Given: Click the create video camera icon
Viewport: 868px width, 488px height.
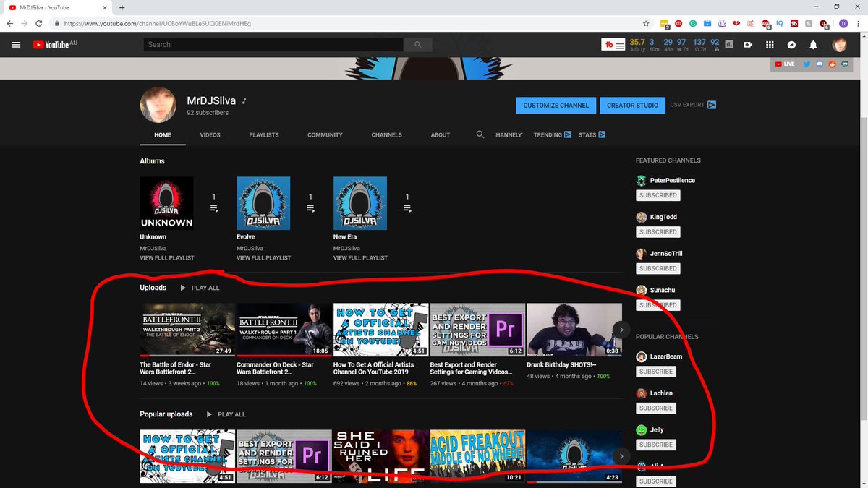Looking at the screenshot, I should (749, 45).
